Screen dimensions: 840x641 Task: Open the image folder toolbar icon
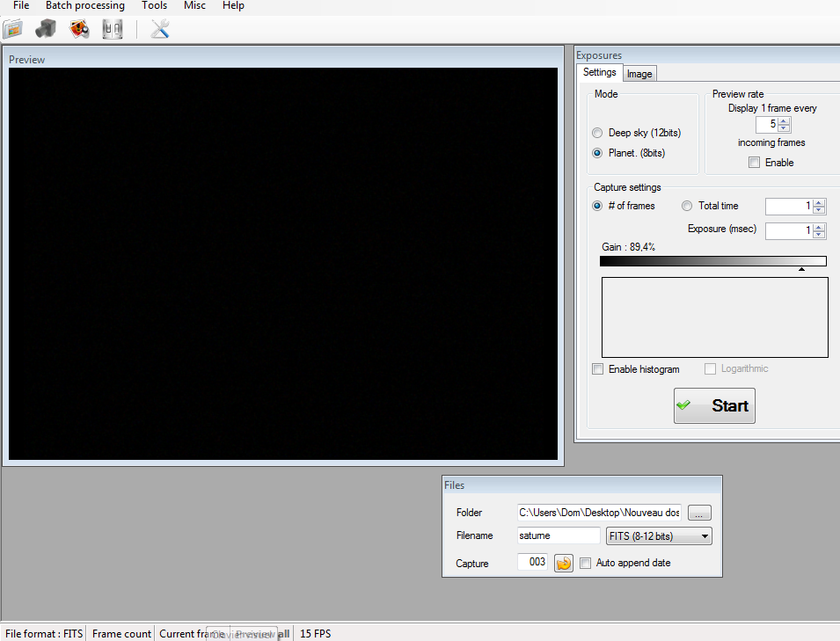click(x=13, y=29)
